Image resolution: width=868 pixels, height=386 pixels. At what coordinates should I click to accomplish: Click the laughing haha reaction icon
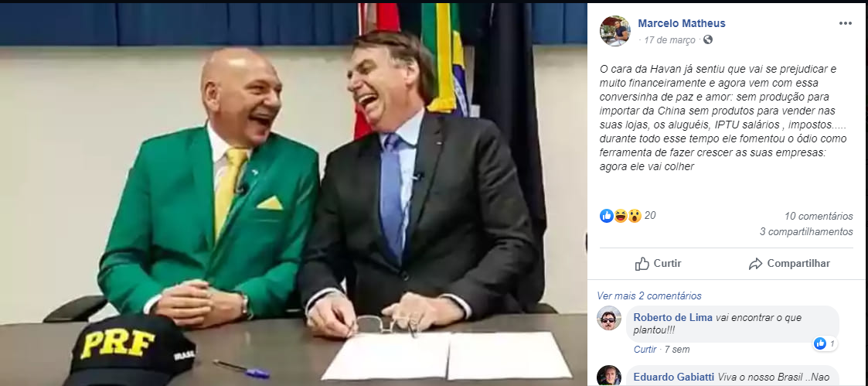coord(621,216)
